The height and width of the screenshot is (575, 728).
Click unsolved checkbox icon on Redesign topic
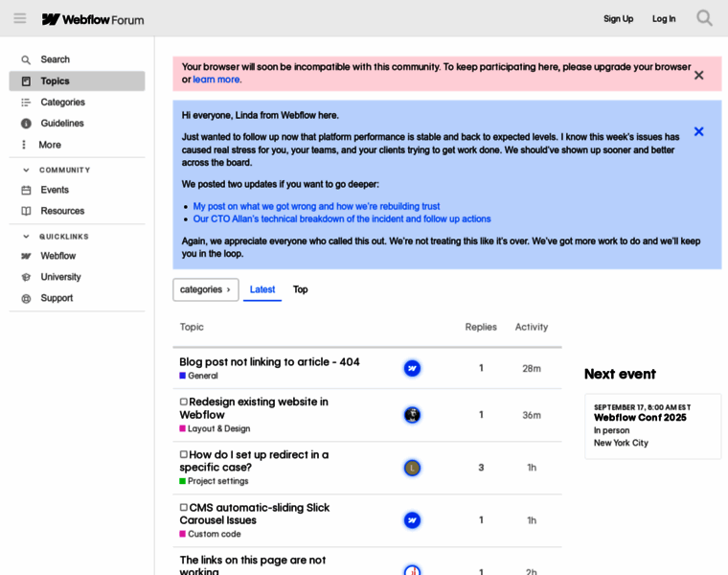pos(184,402)
